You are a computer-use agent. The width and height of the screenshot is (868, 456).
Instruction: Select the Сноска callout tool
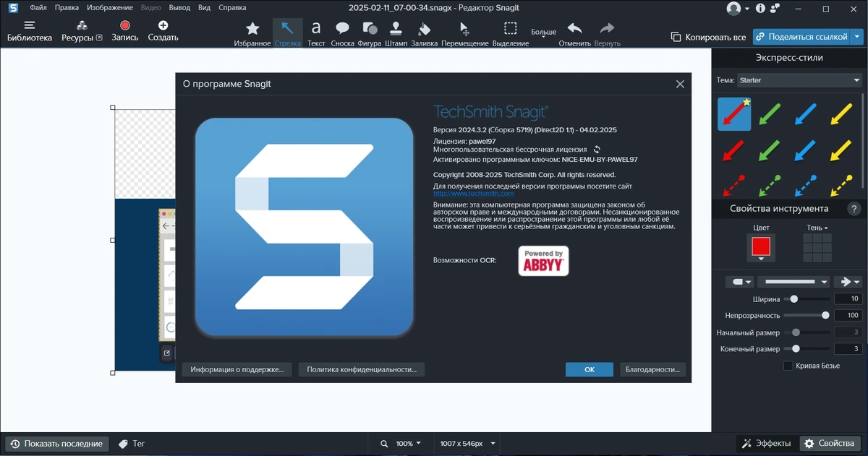click(x=342, y=33)
